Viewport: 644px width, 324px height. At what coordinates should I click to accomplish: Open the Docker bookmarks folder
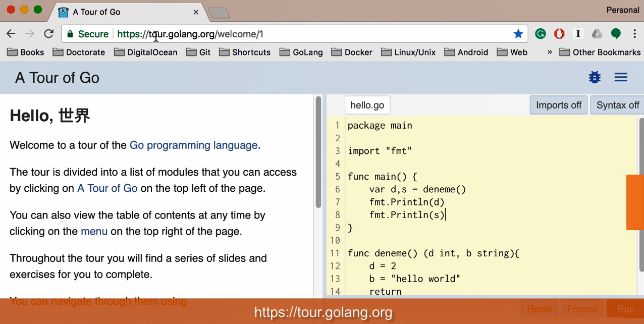(x=352, y=52)
